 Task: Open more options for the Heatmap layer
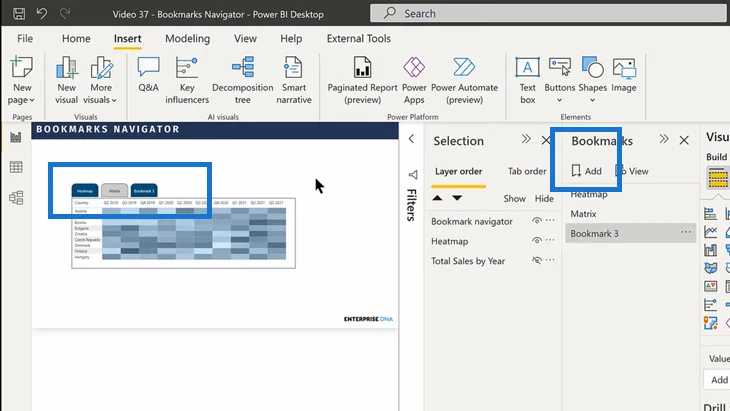(x=550, y=240)
